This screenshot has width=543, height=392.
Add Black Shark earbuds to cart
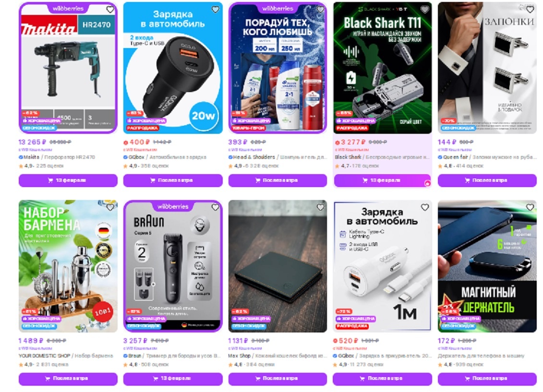382,180
